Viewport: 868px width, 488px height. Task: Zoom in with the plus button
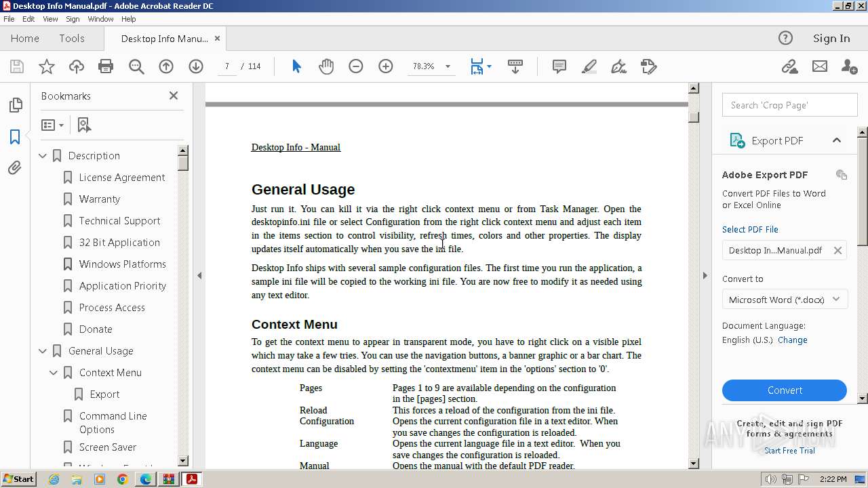[x=386, y=66]
